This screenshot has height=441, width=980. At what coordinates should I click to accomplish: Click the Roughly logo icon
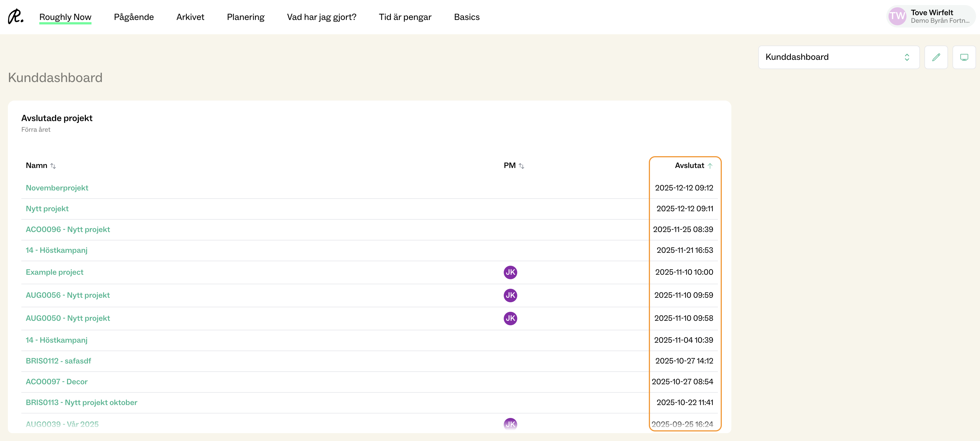[16, 17]
